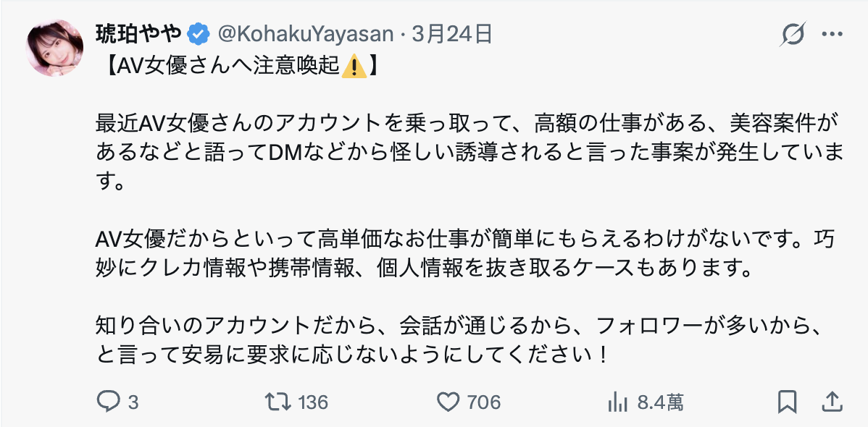Open the author's profile picture

(x=54, y=49)
